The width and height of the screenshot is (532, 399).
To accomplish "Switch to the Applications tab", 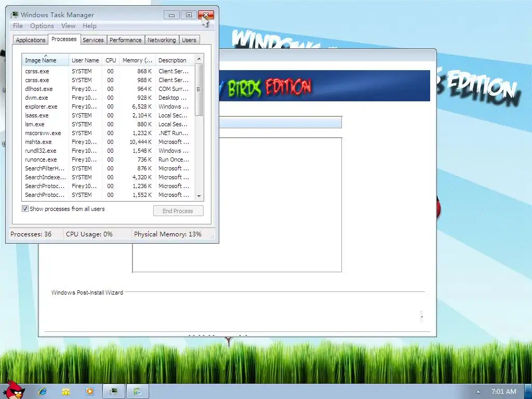I will click(31, 40).
